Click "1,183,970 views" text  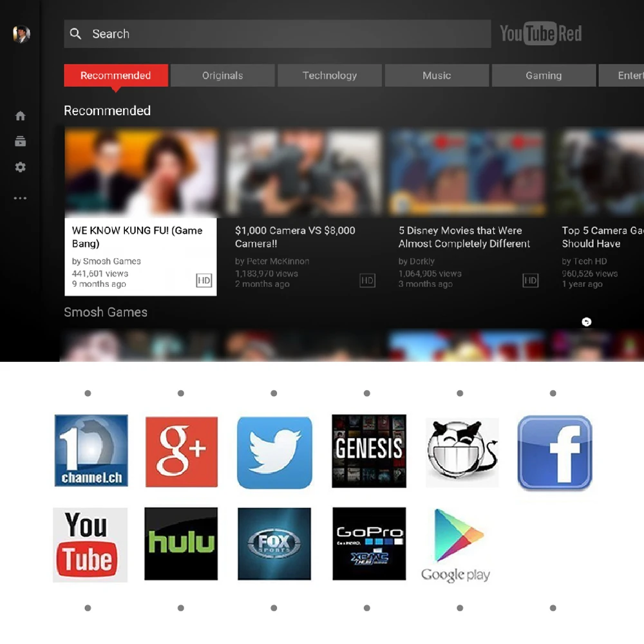click(x=266, y=274)
